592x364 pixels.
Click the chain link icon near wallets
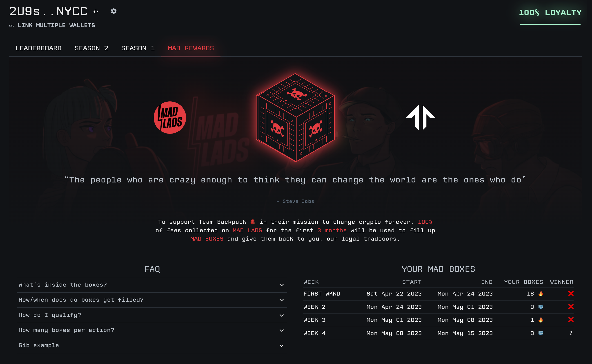pos(12,26)
